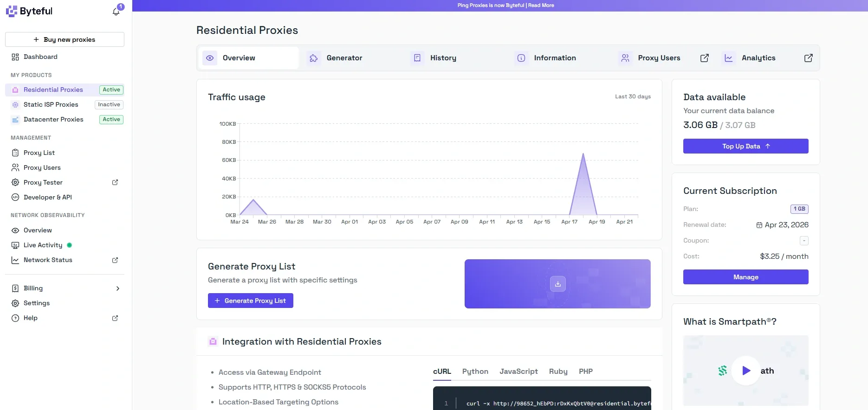Open Help external link icon
The height and width of the screenshot is (410, 868).
click(115, 318)
